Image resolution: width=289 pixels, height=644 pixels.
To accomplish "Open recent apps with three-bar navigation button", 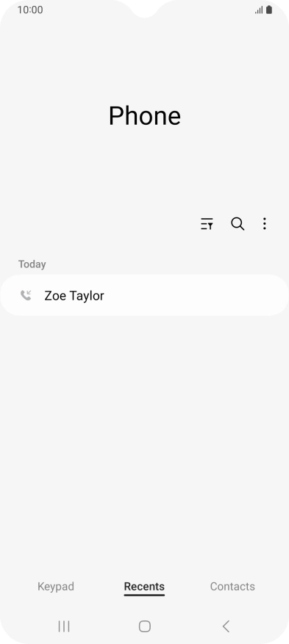I will (64, 626).
